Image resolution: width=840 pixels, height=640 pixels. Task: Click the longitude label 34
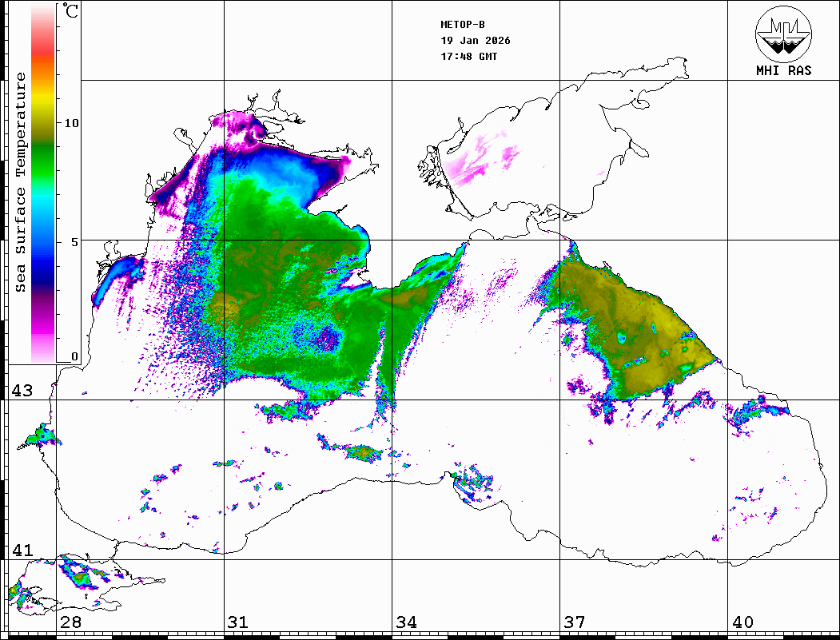(406, 622)
